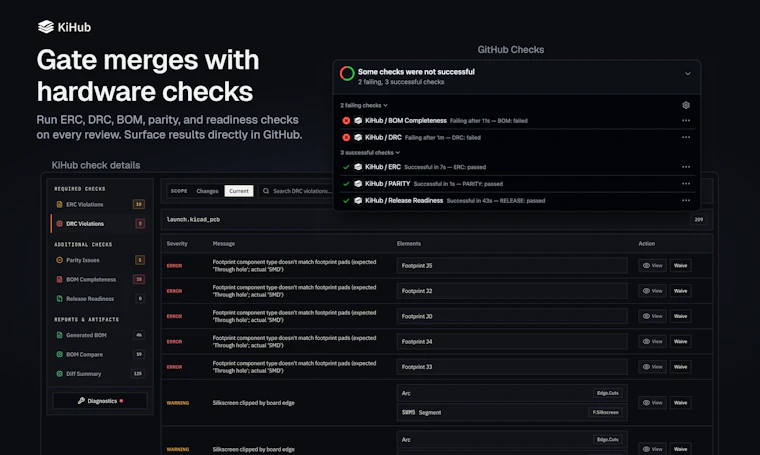Waive the Footprint 33 error
The width and height of the screenshot is (760, 455).
point(680,367)
